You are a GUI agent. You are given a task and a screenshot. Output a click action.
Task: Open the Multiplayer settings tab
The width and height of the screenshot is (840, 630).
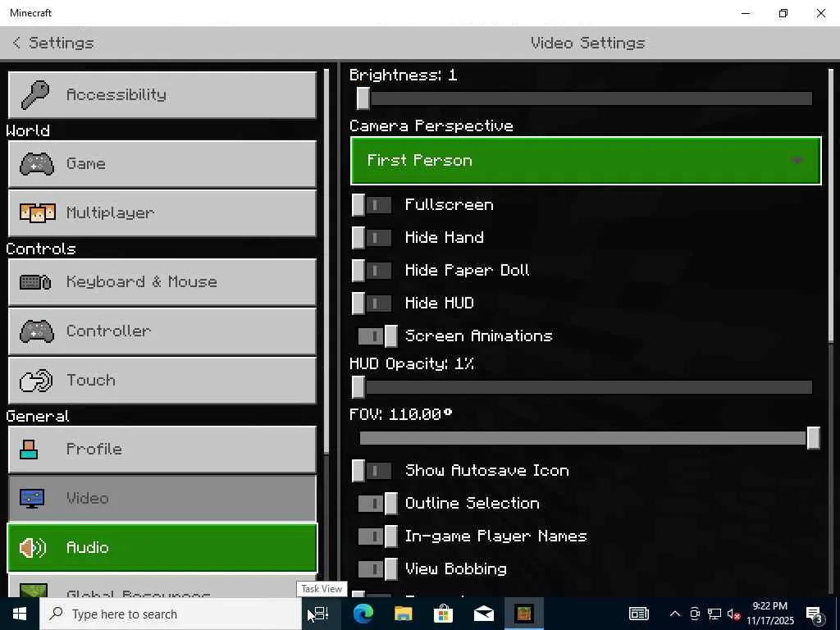pyautogui.click(x=162, y=212)
